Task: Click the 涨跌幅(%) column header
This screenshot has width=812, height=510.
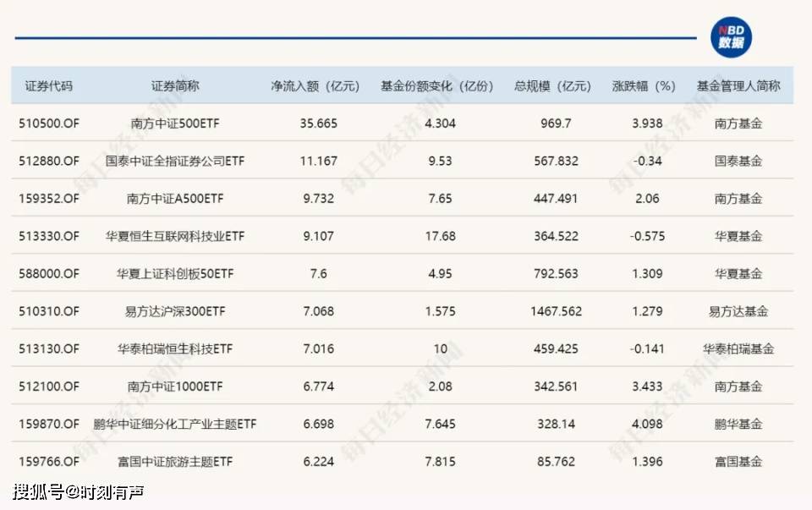Action: [x=645, y=85]
